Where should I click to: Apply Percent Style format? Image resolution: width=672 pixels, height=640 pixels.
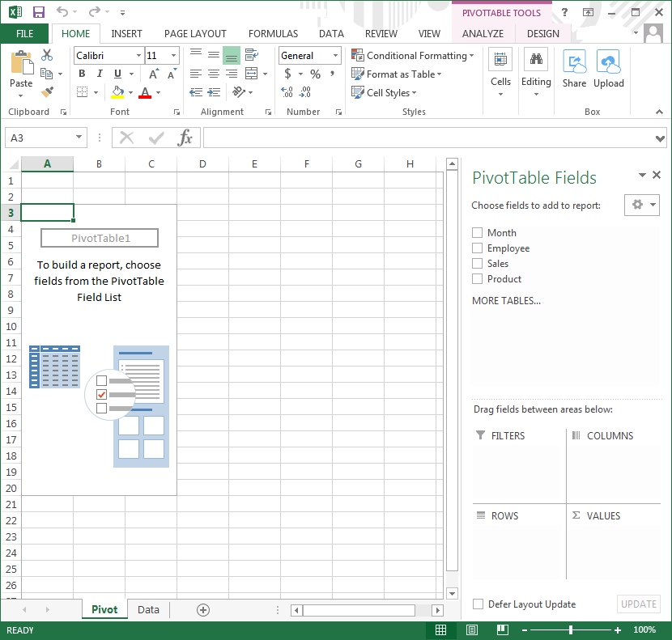click(316, 74)
